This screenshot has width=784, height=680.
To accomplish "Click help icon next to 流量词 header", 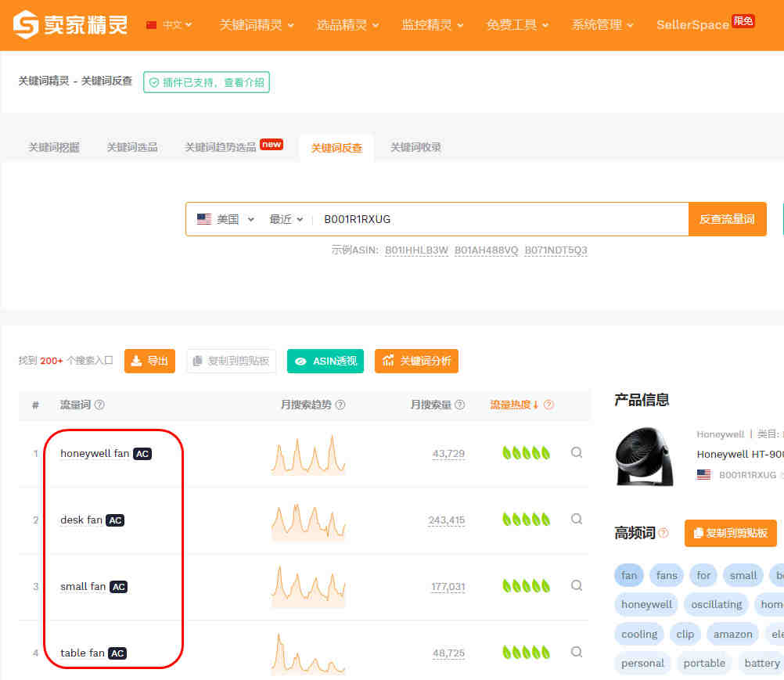I will click(x=99, y=405).
